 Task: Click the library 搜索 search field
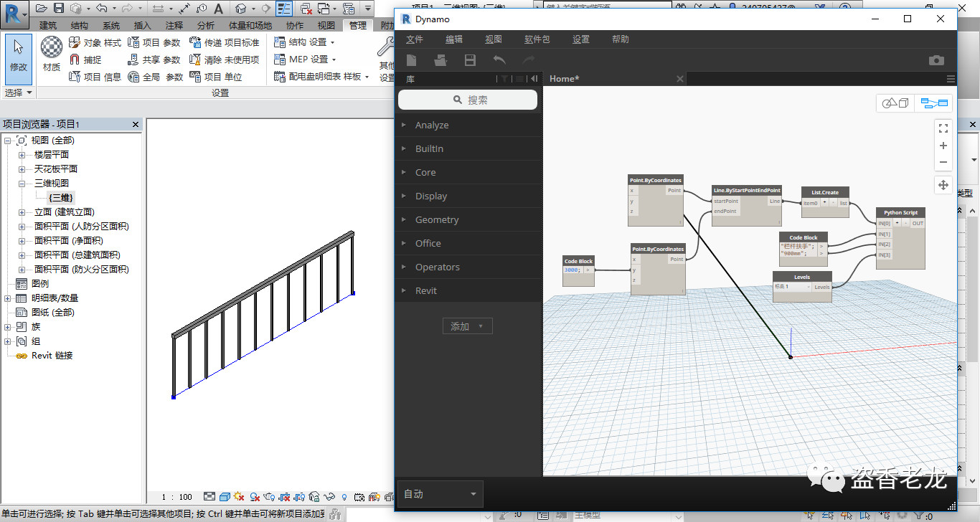[x=468, y=100]
